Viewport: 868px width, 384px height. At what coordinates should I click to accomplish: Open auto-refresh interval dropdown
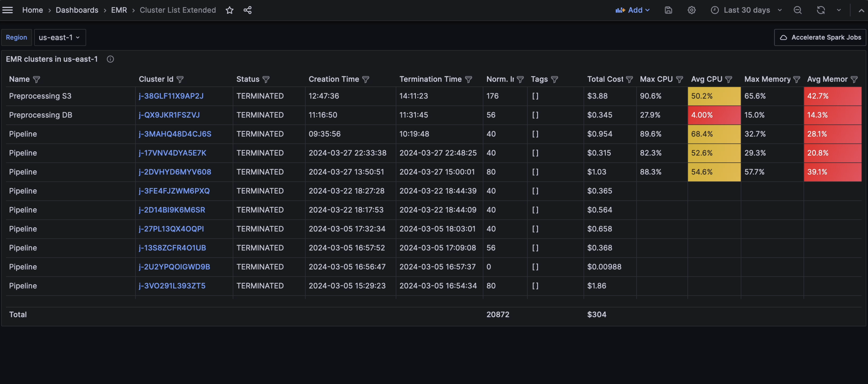tap(839, 10)
